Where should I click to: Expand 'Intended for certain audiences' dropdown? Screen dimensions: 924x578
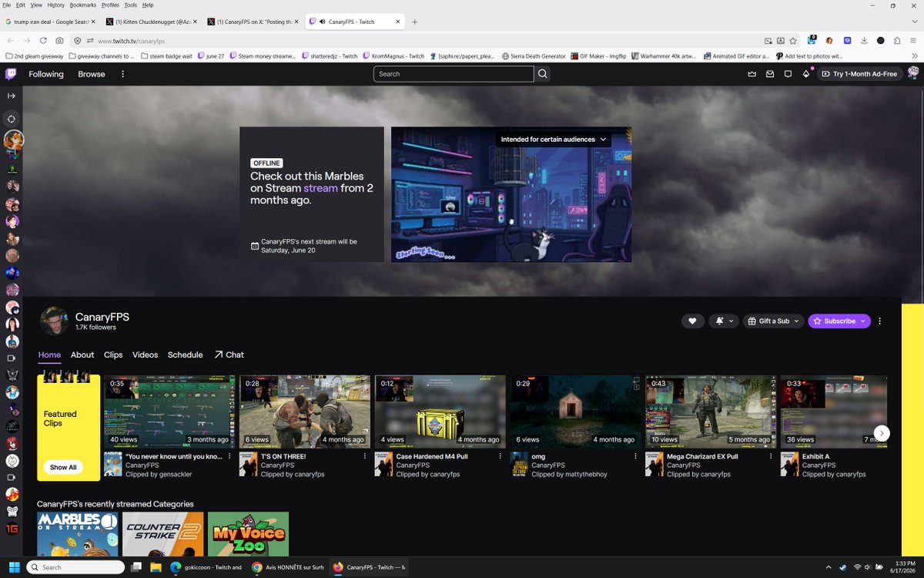pos(554,139)
